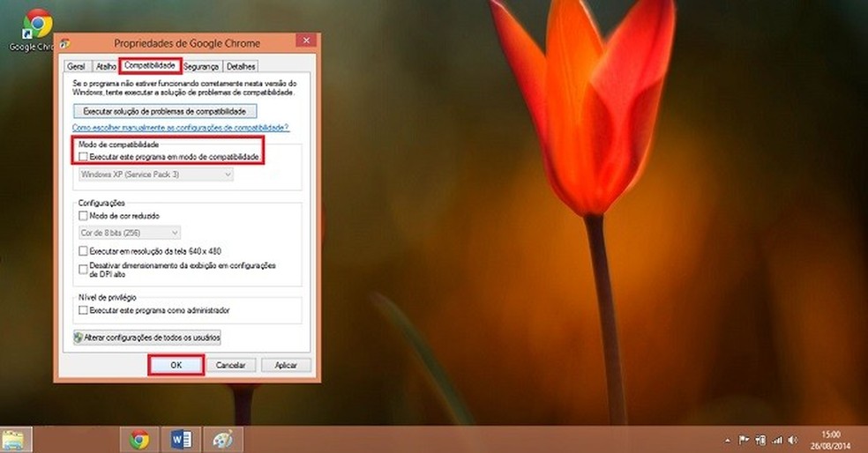Viewport: 868px width, 453px height.
Task: Open File Explorer from the taskbar
Action: point(15,440)
